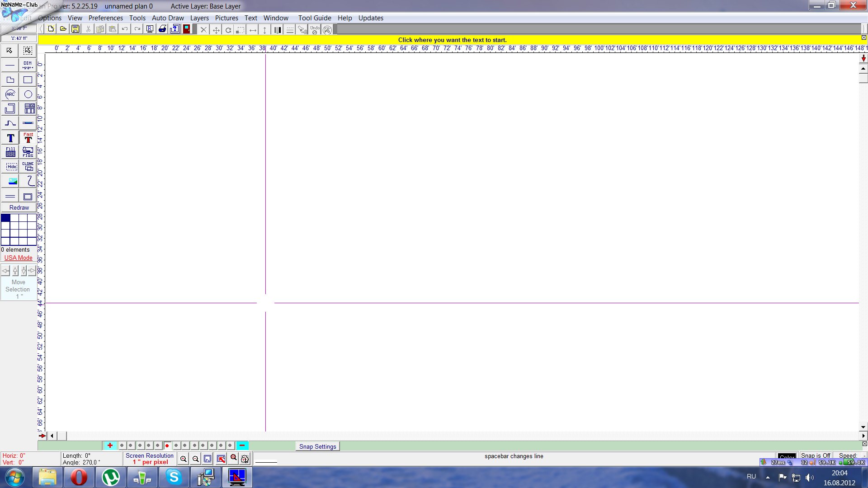Image resolution: width=868 pixels, height=488 pixels.
Task: Open the Layers menu
Action: pos(199,18)
